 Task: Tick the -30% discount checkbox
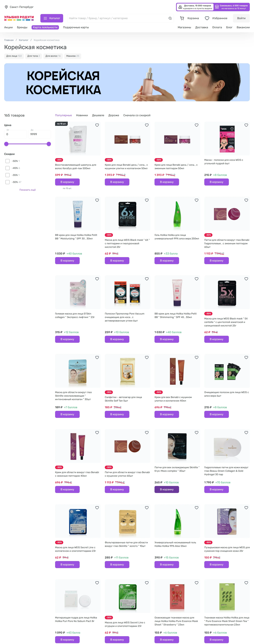tap(8, 182)
